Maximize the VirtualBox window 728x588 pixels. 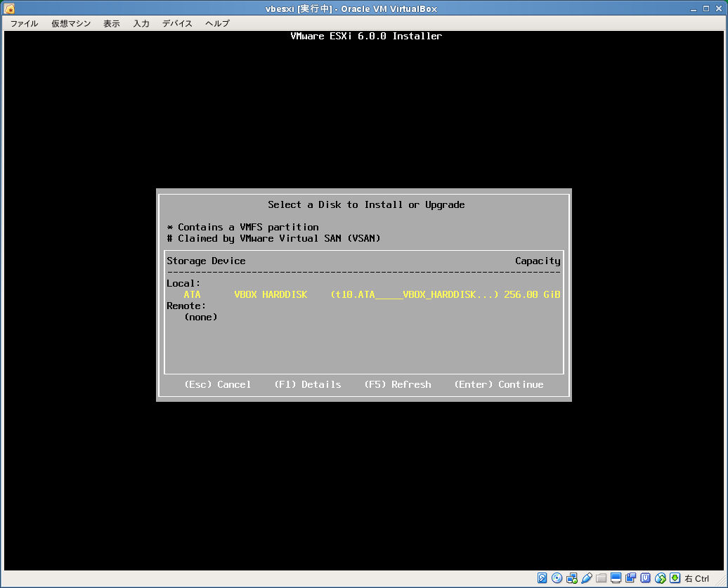pos(706,9)
